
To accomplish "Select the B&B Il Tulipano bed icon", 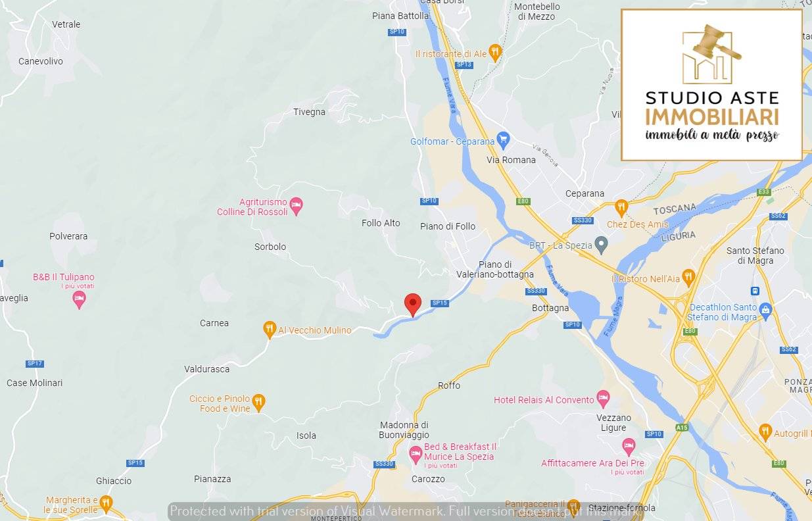I will coord(79,301).
